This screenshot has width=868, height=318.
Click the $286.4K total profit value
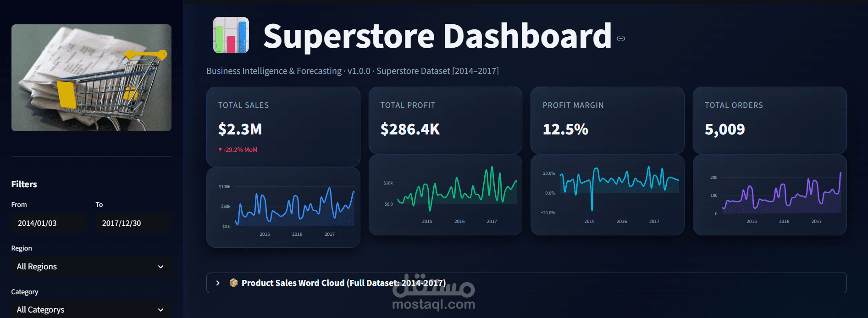(x=410, y=129)
